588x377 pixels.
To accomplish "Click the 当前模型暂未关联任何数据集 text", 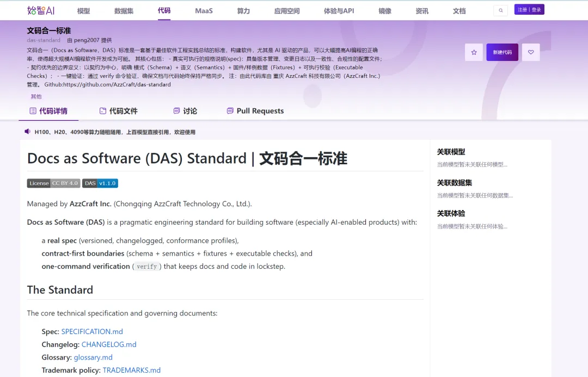I will click(x=475, y=195).
